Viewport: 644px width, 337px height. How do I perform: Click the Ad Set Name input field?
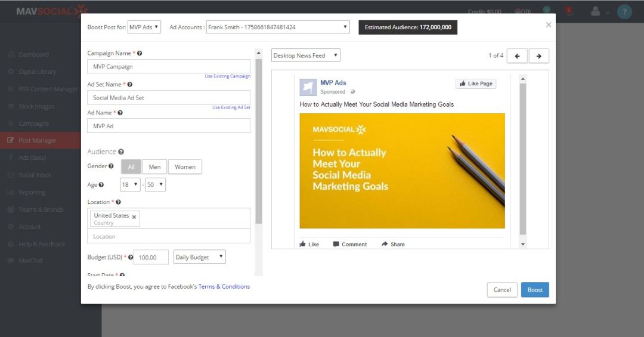point(168,98)
